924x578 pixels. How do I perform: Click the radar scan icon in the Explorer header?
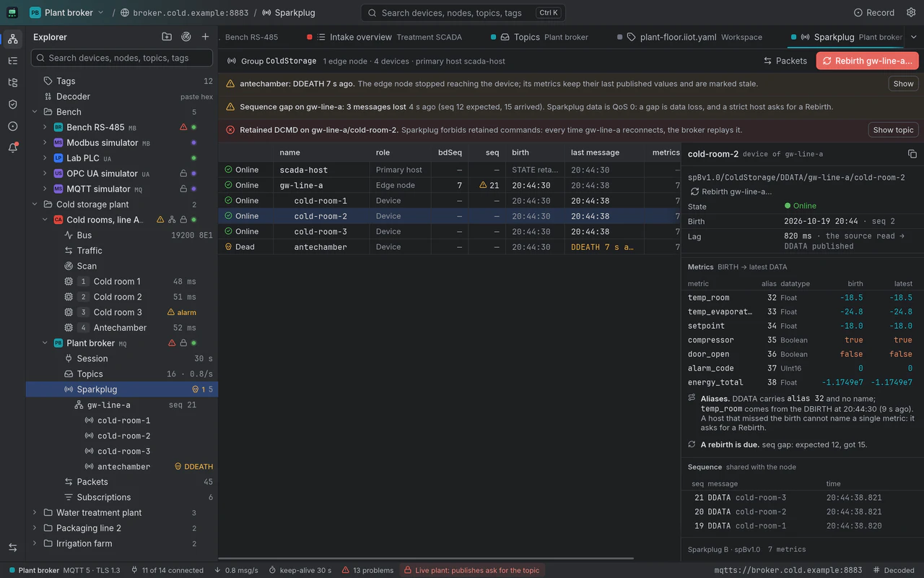point(186,37)
